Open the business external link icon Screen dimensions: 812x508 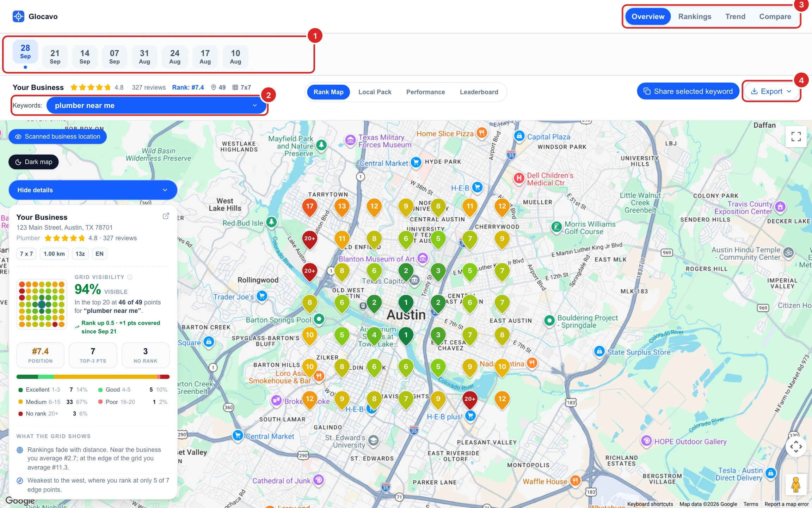166,216
